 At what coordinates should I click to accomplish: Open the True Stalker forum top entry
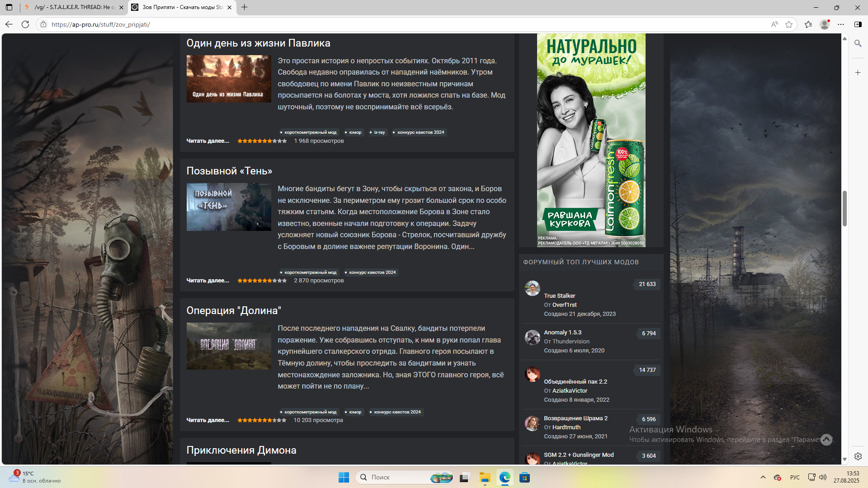[559, 296]
